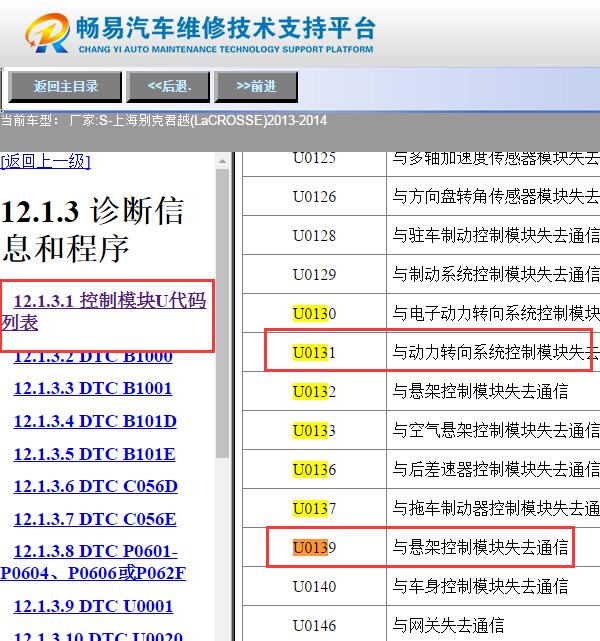
Task: Open the 12.1.3.7 DTC C056E link
Action: [x=95, y=519]
